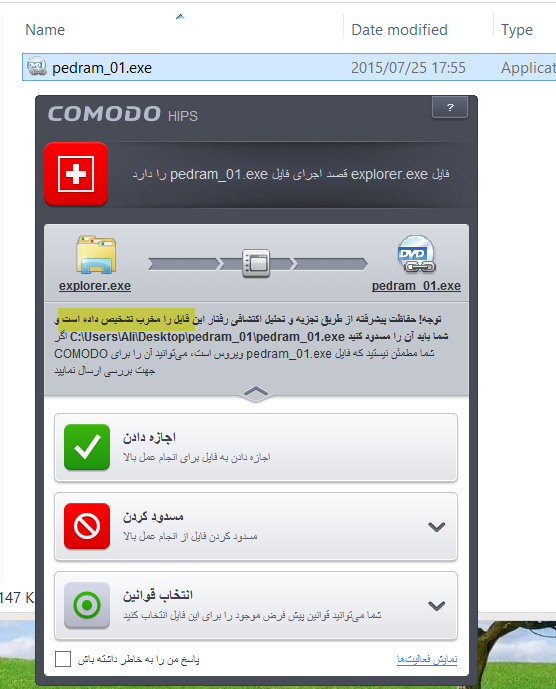Open the pedram_01.exe underlined link

click(416, 286)
